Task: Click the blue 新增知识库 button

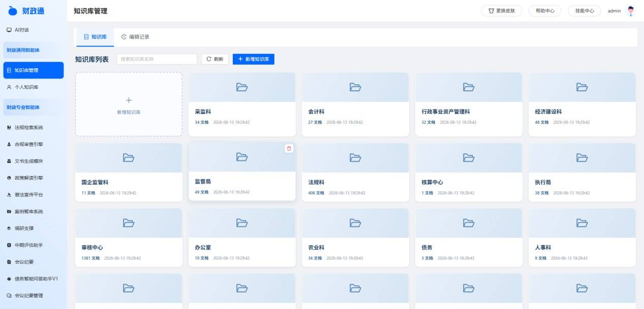Action: [254, 59]
